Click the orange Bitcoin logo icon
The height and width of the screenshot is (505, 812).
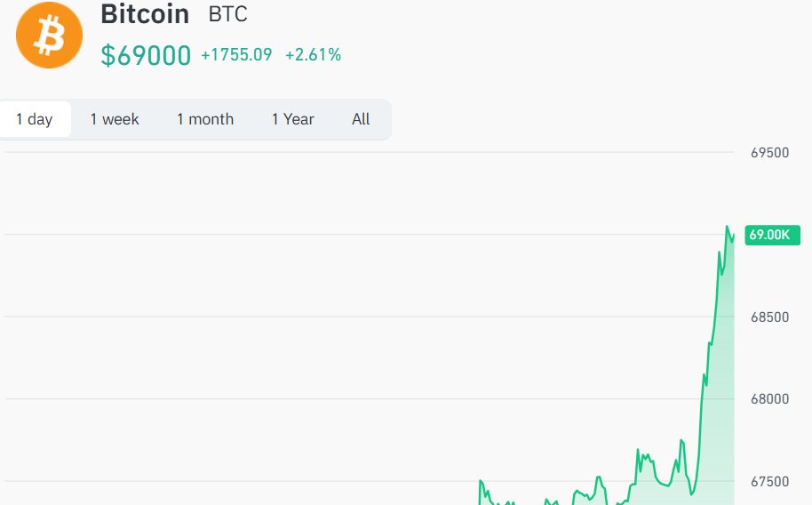pos(49,35)
